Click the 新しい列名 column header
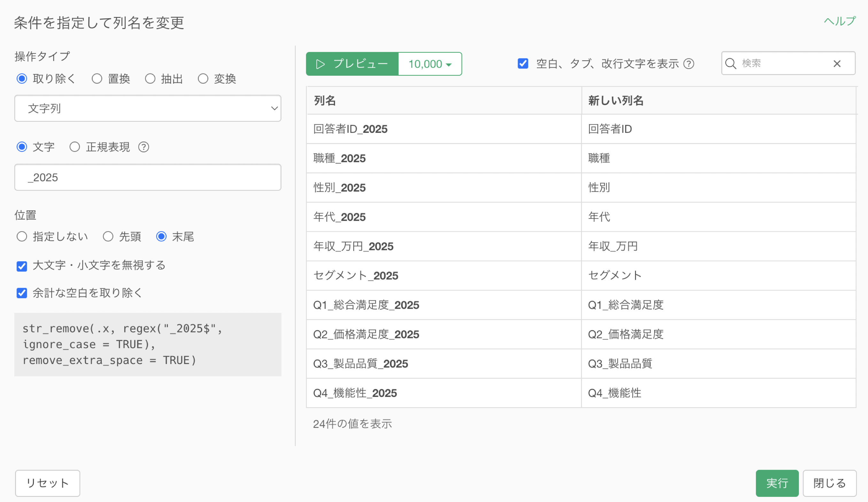 tap(719, 101)
